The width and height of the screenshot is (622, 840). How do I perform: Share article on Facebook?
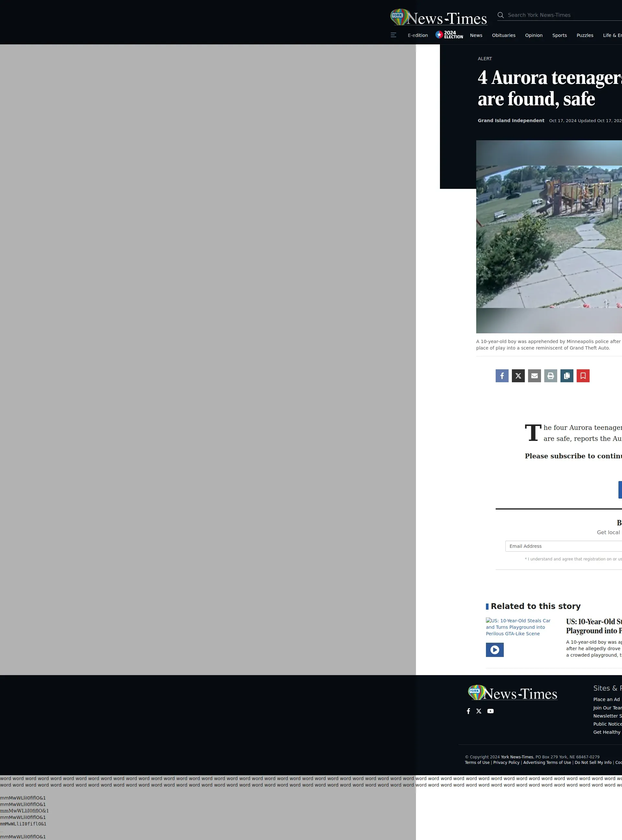click(x=501, y=375)
